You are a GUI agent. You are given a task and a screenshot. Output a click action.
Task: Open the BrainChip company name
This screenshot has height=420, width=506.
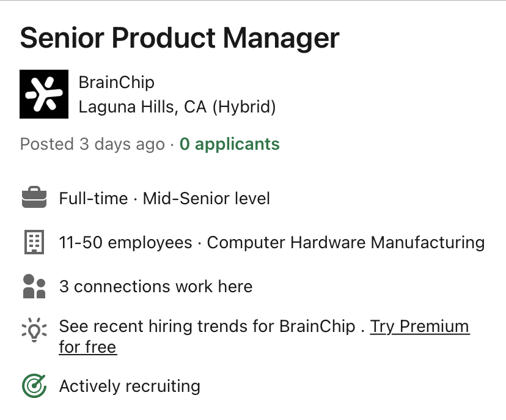point(117,83)
